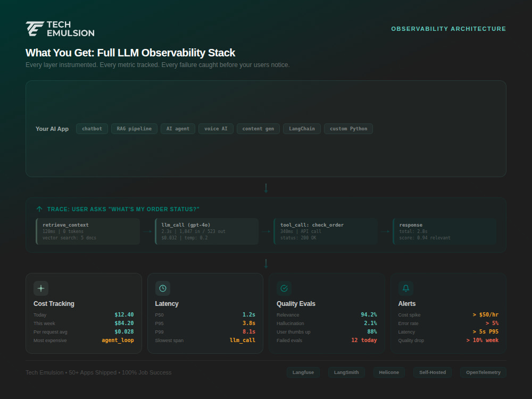Click the Failed evals 12 today value

tap(364, 340)
